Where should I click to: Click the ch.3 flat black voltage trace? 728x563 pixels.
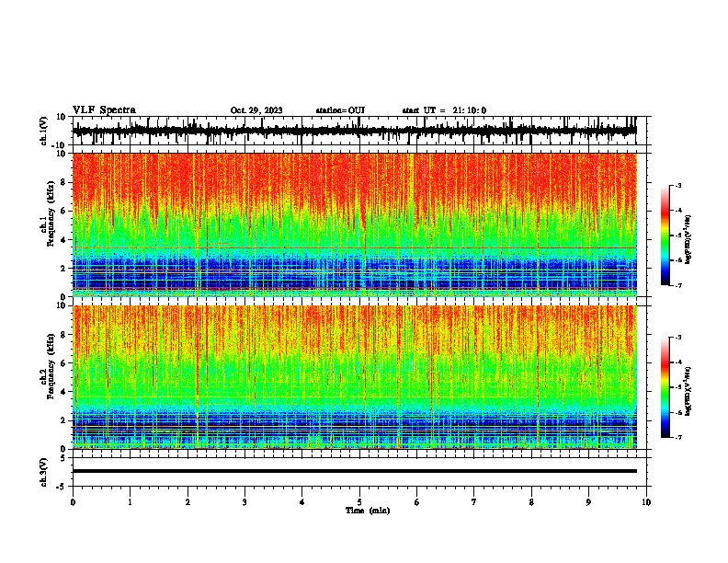point(354,471)
